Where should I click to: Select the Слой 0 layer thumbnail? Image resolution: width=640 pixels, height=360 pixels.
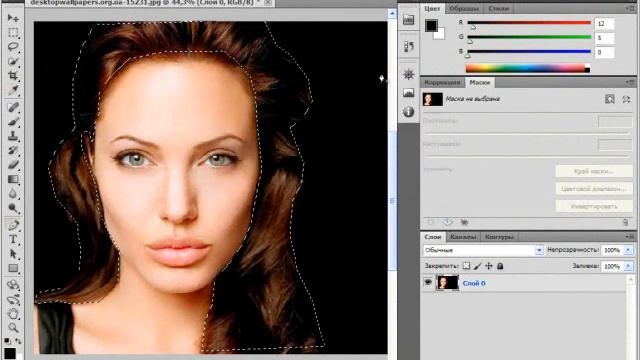[x=447, y=282]
